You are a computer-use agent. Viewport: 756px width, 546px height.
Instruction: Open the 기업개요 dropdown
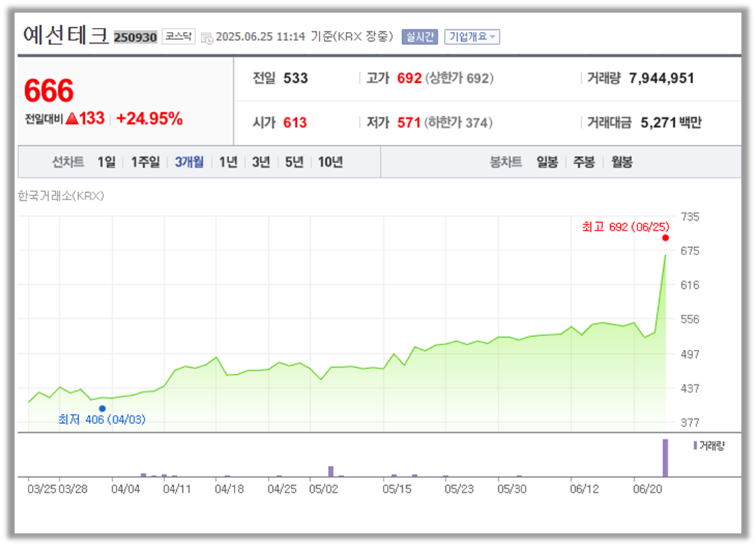[472, 36]
